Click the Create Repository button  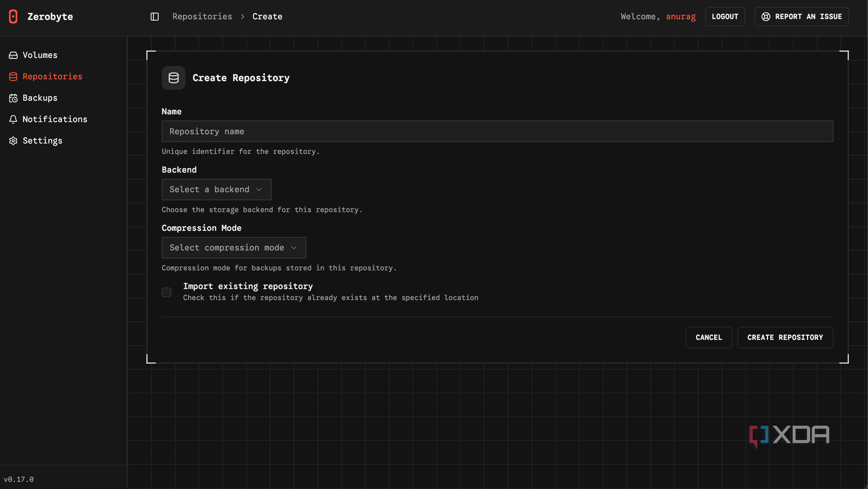tap(785, 337)
